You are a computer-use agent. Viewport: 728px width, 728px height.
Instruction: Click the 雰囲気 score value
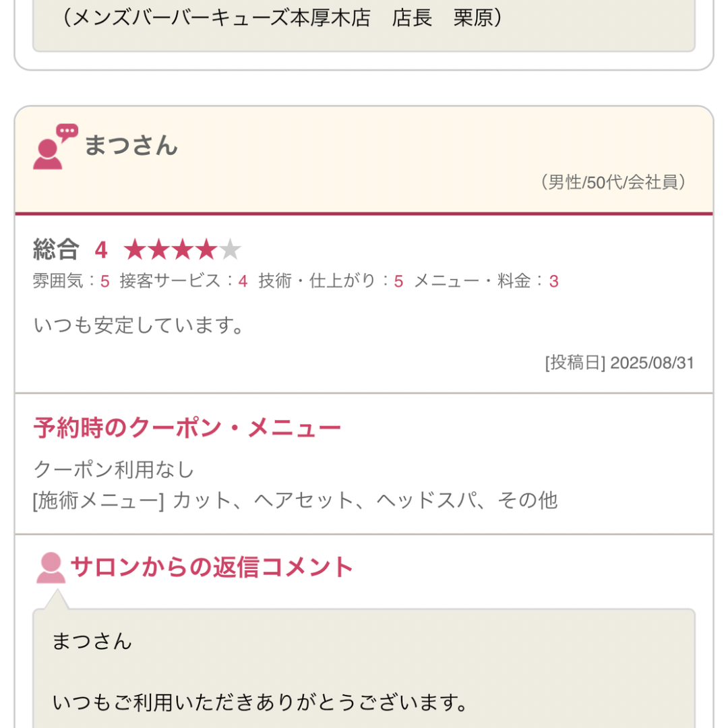(x=105, y=282)
